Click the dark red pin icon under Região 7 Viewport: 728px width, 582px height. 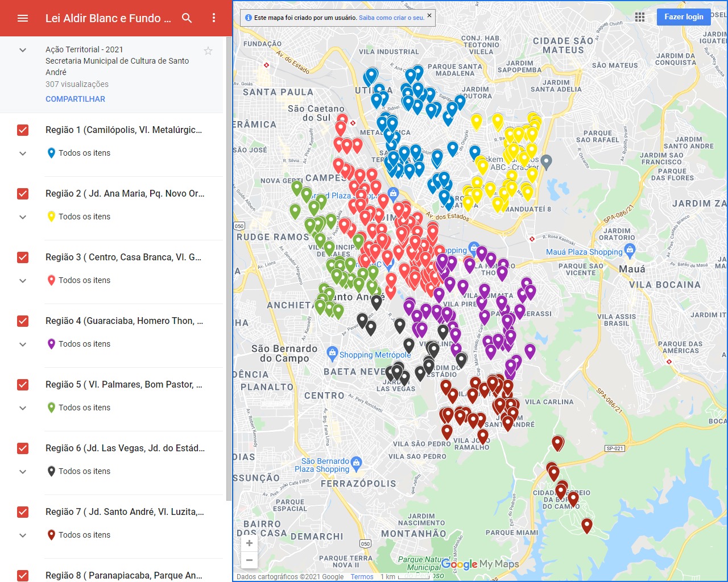pos(51,535)
